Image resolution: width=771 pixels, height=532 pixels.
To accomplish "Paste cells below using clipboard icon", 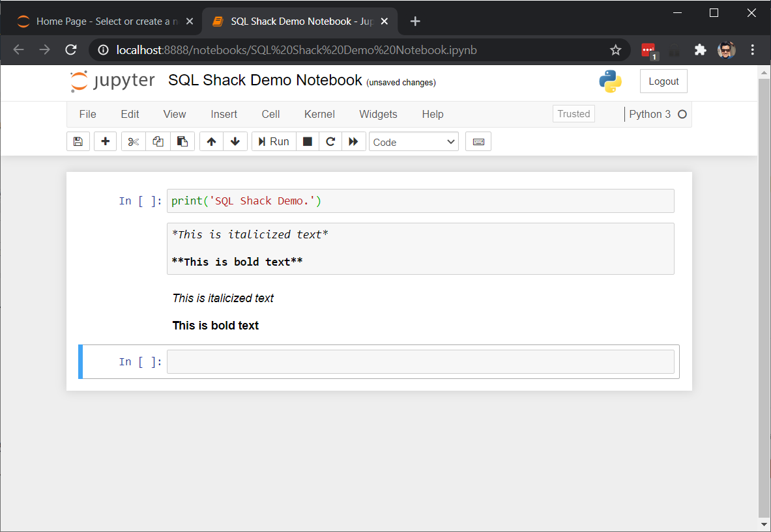I will point(182,142).
